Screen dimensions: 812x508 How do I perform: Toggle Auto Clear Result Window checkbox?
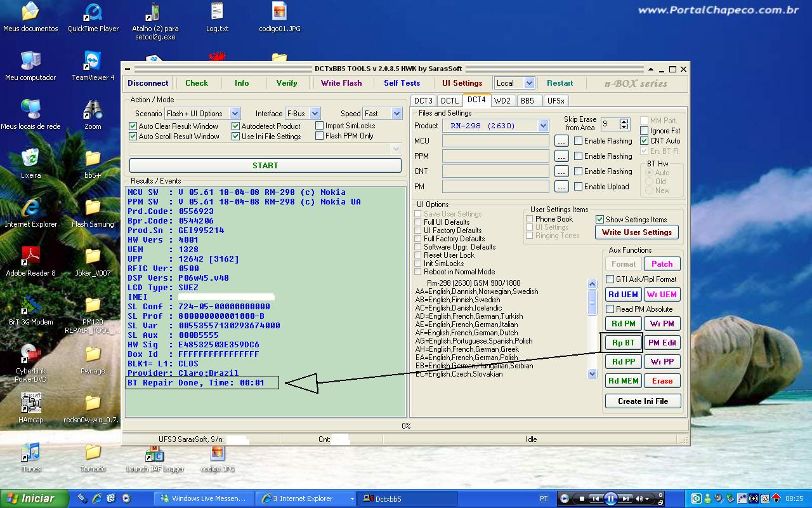click(x=133, y=126)
